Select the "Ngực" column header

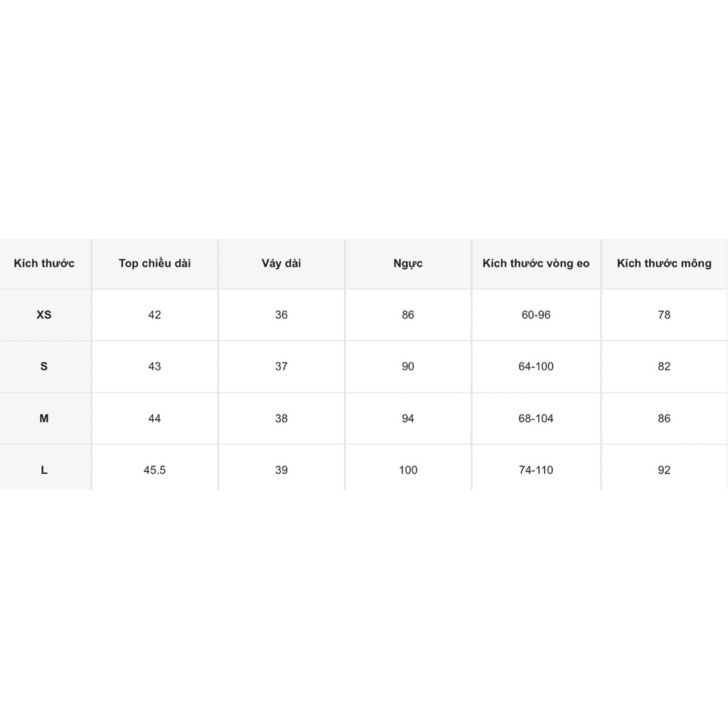tap(408, 264)
